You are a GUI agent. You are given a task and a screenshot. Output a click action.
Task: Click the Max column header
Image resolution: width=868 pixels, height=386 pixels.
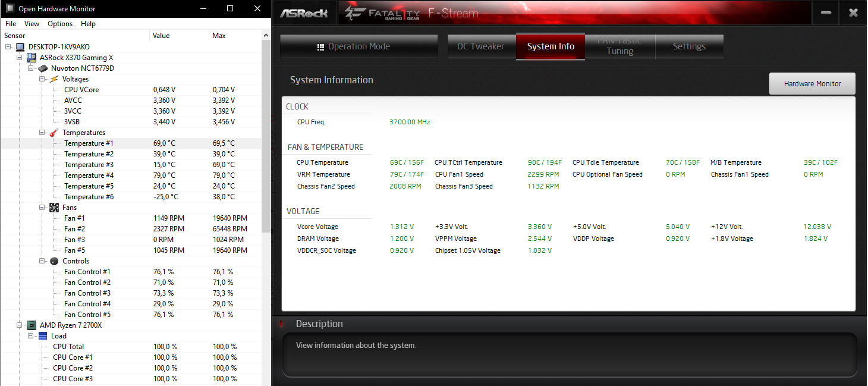pos(235,36)
